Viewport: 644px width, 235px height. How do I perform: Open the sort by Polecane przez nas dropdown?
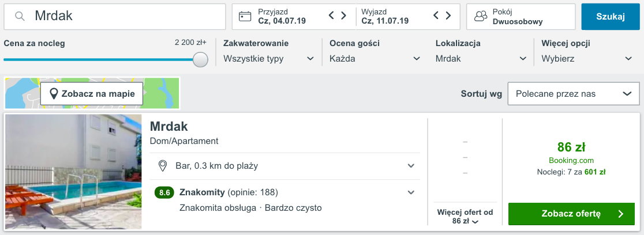coord(574,94)
